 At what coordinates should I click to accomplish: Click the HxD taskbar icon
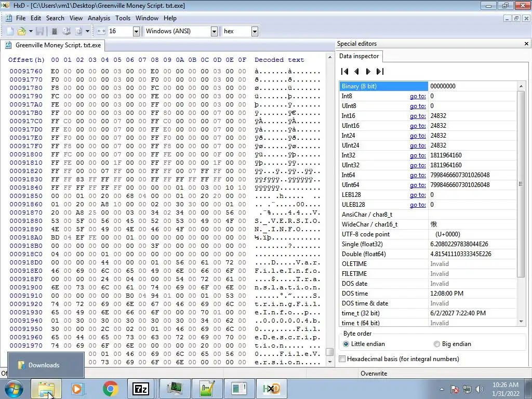click(x=271, y=389)
